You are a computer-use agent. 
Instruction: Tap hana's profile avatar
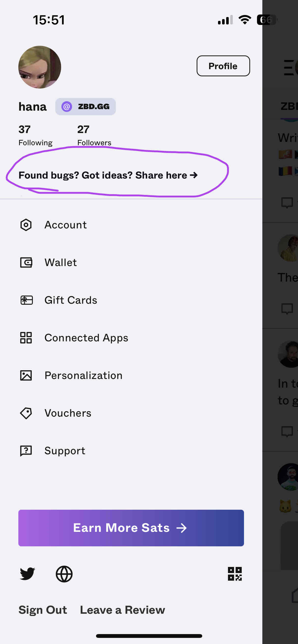pos(40,67)
